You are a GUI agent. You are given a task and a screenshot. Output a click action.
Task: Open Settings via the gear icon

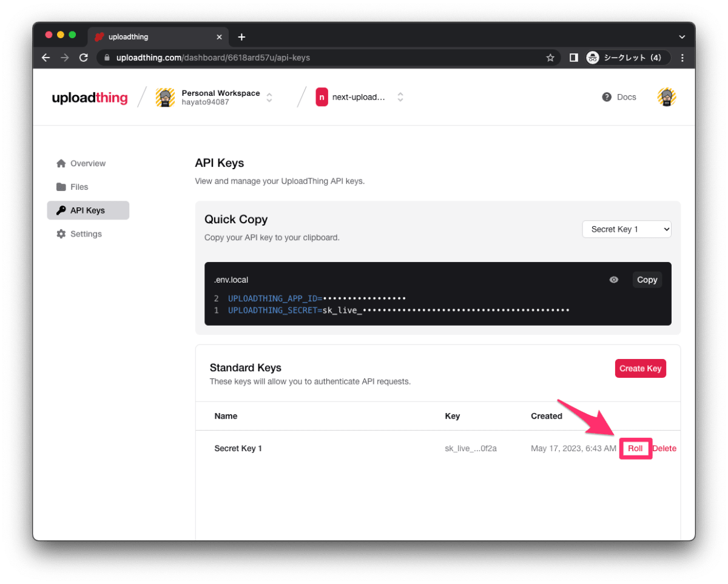pyautogui.click(x=61, y=233)
